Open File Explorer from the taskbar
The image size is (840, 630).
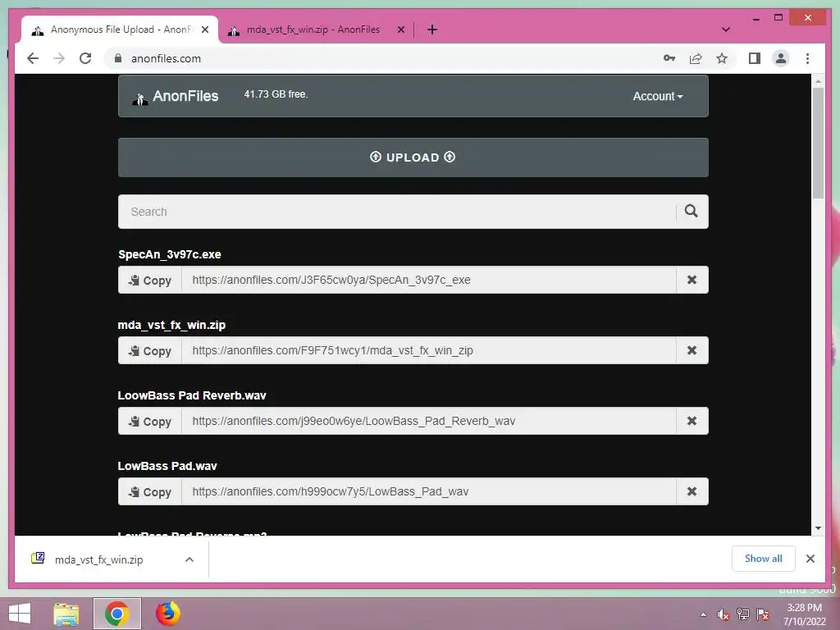(x=66, y=614)
